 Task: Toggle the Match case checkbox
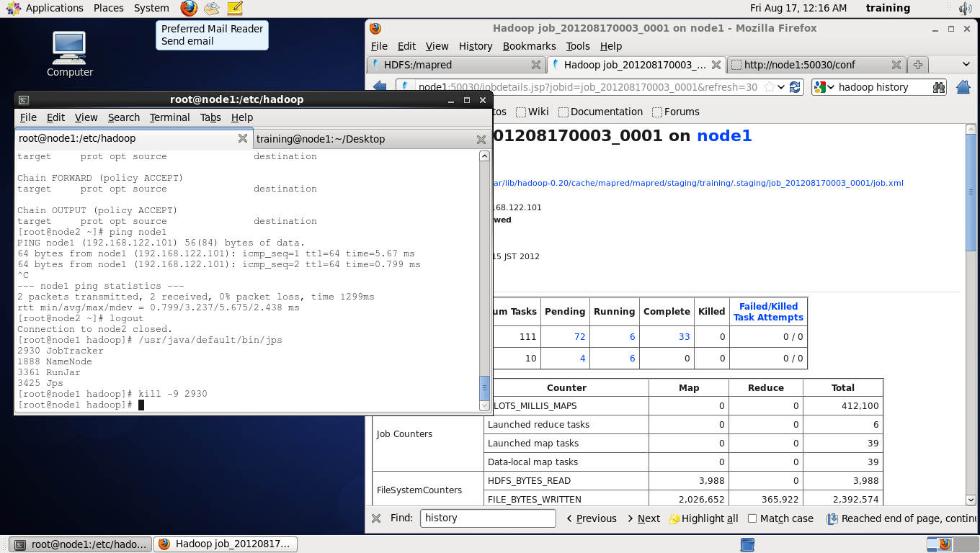click(752, 518)
